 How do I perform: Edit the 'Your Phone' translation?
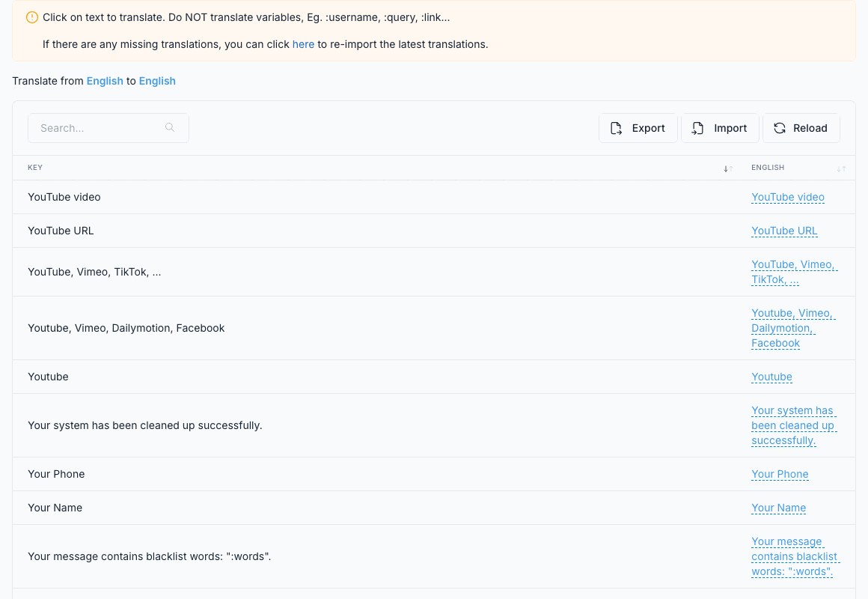click(780, 474)
